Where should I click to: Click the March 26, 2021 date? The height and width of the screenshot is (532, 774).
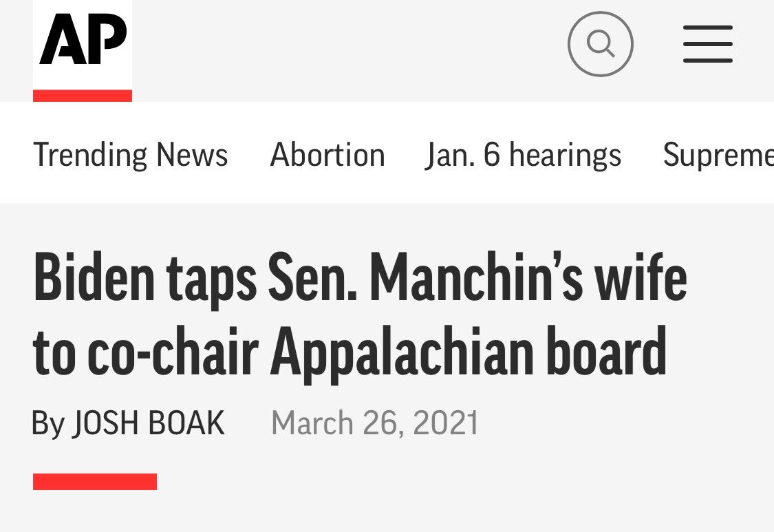(x=375, y=423)
